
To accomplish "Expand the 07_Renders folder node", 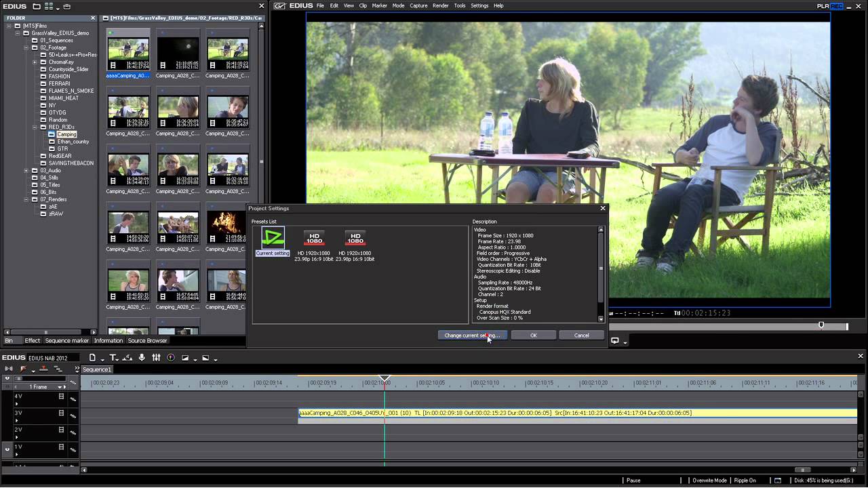I will pyautogui.click(x=26, y=199).
